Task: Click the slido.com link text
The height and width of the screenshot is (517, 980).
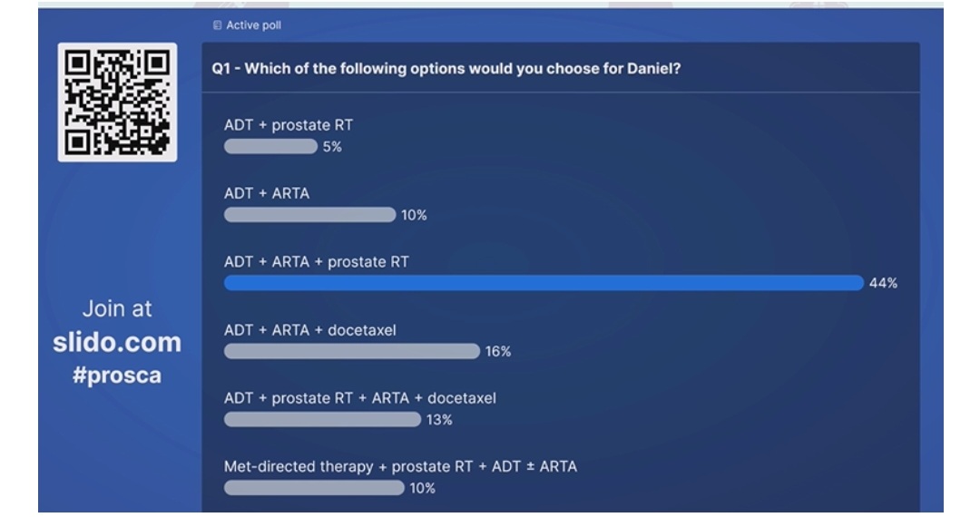Action: pos(117,342)
